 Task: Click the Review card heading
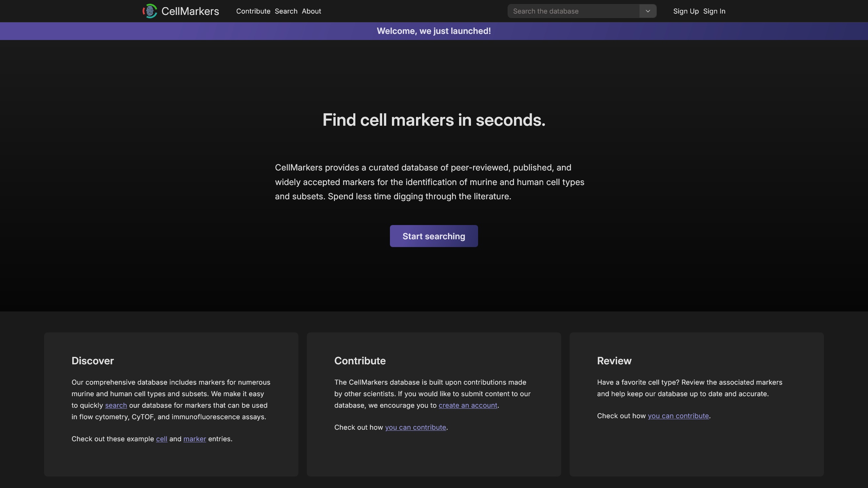pos(614,361)
